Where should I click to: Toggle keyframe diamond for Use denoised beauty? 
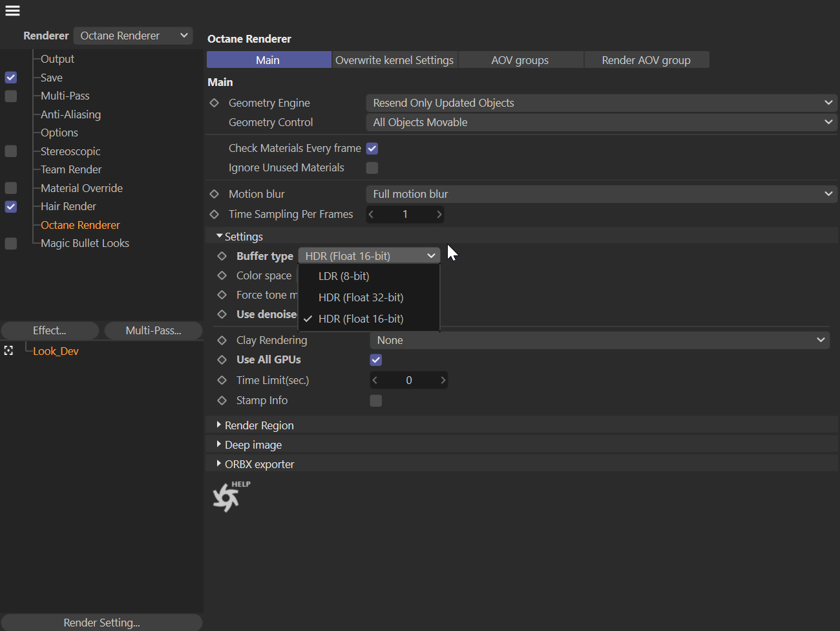pyautogui.click(x=222, y=314)
